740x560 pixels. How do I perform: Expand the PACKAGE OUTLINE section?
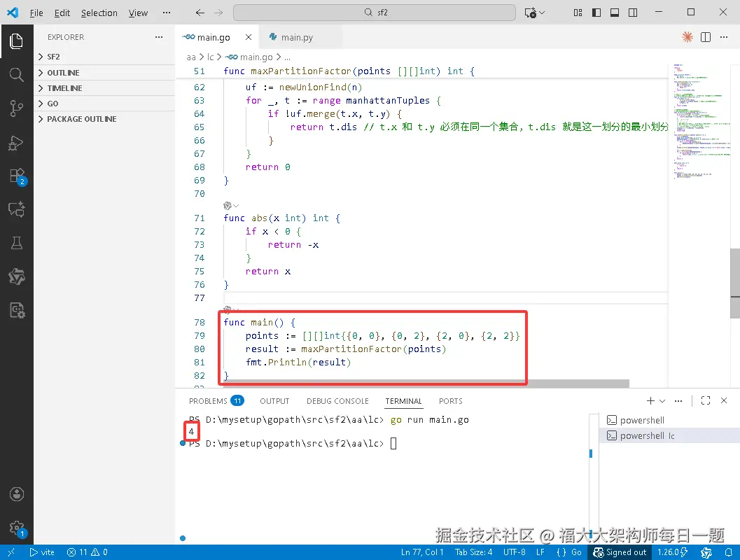[104, 120]
